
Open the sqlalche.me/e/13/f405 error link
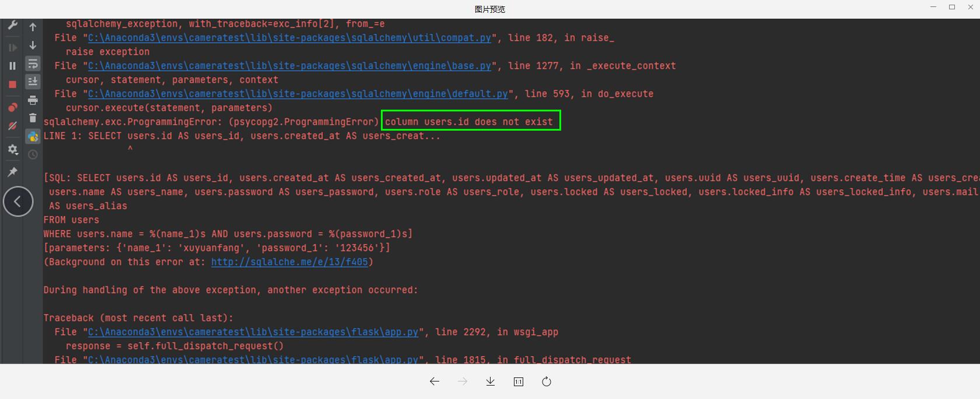pos(289,262)
